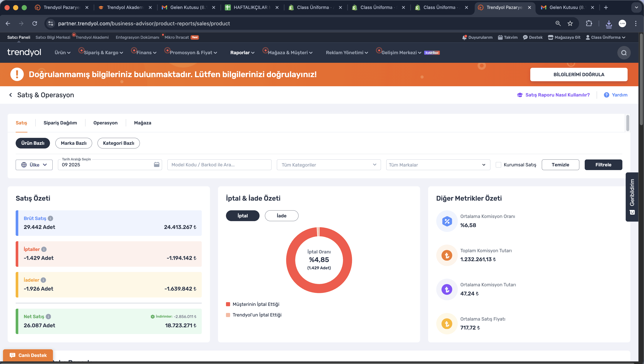Click the info icon next to Brüt Satış
This screenshot has height=364, width=644.
click(x=50, y=218)
